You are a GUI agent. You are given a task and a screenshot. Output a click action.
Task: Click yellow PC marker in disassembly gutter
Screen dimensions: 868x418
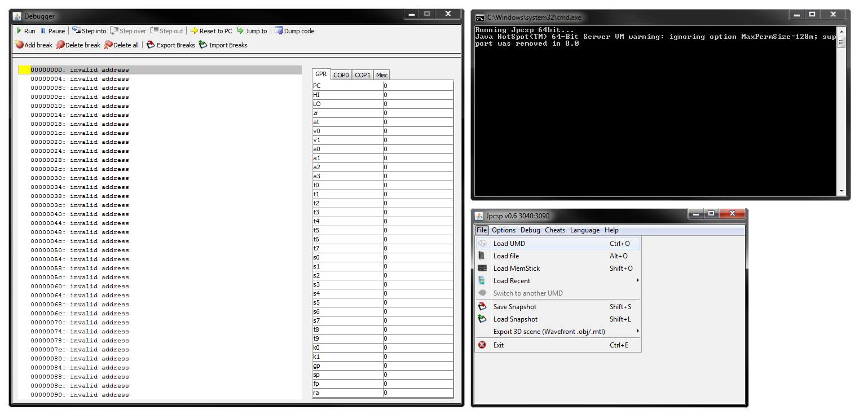[x=24, y=70]
